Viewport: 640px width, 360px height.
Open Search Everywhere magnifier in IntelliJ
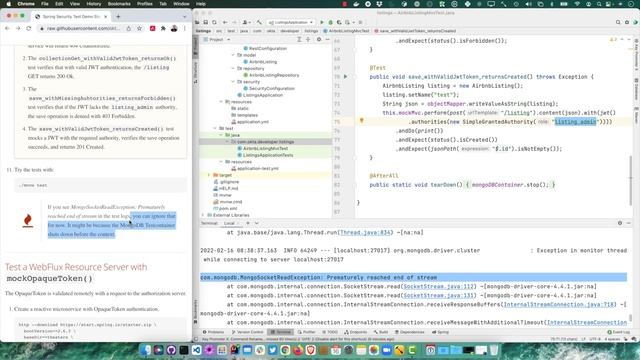(618, 22)
